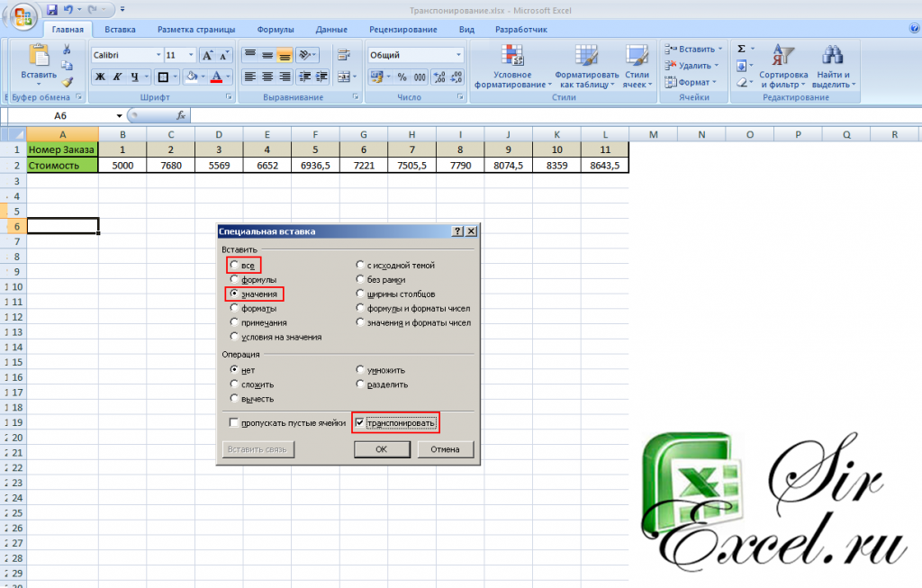Align text to the left

[250, 77]
